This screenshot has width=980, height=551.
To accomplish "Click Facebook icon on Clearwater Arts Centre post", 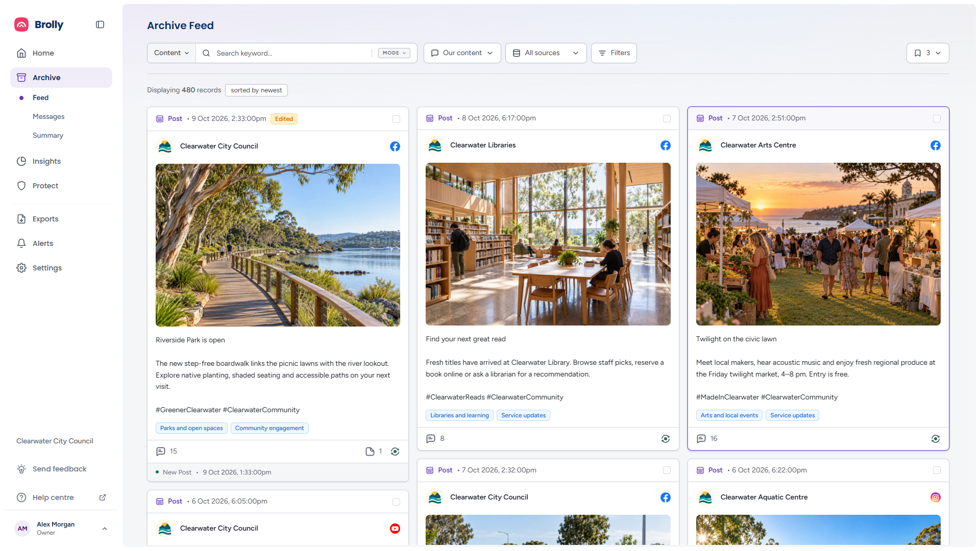I will tap(936, 145).
